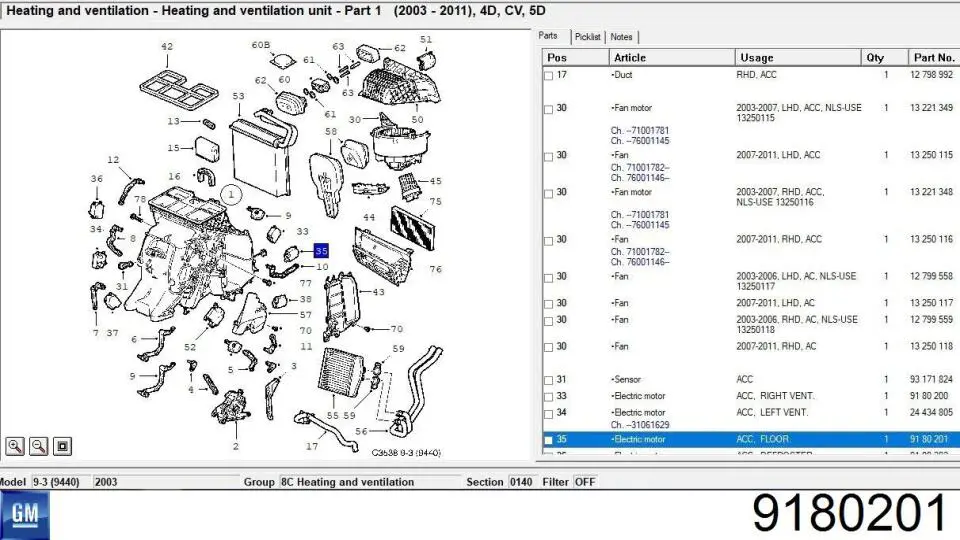This screenshot has width=960, height=540.
Task: Tick checkbox for pos 33 Electric motor
Action: [x=549, y=397]
